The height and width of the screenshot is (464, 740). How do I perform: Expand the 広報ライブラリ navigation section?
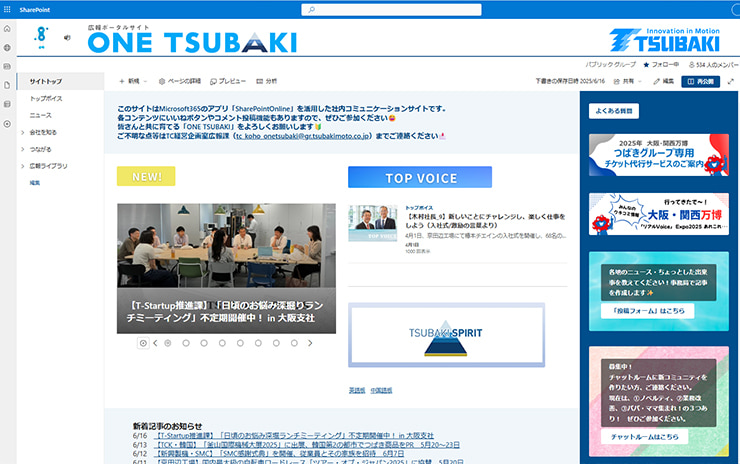[22, 166]
